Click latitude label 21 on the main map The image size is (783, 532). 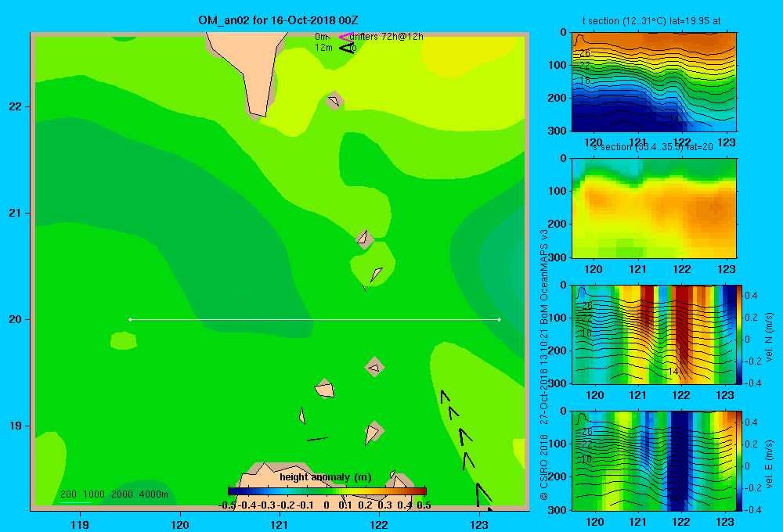16,213
